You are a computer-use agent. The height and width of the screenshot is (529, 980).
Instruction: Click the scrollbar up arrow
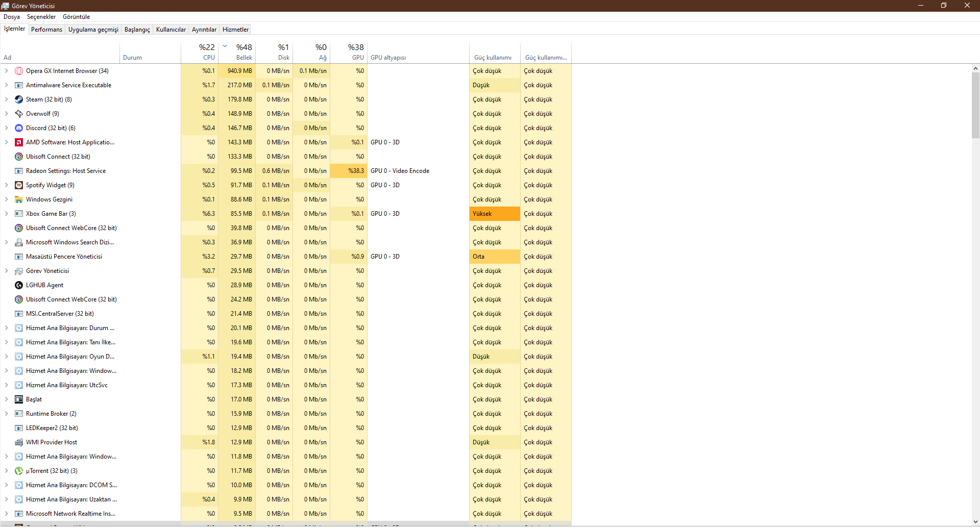point(975,68)
